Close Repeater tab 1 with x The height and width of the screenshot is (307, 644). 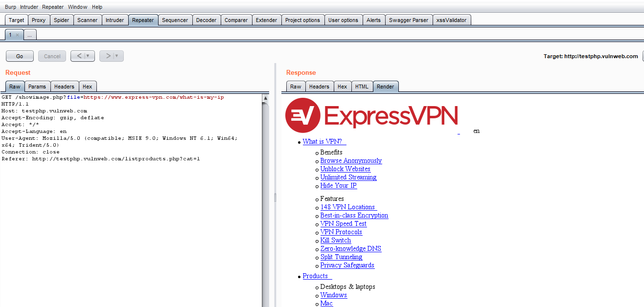coord(17,35)
